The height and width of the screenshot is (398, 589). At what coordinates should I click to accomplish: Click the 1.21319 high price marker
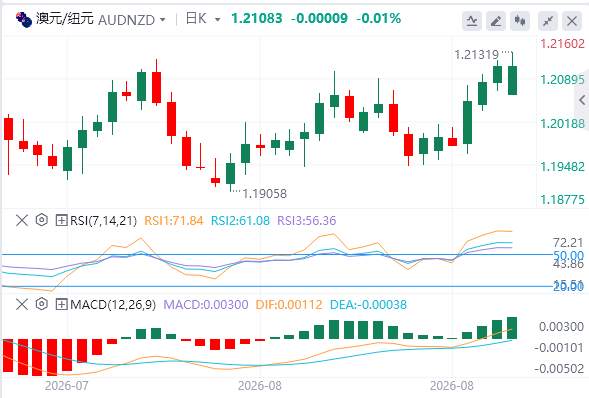click(476, 55)
